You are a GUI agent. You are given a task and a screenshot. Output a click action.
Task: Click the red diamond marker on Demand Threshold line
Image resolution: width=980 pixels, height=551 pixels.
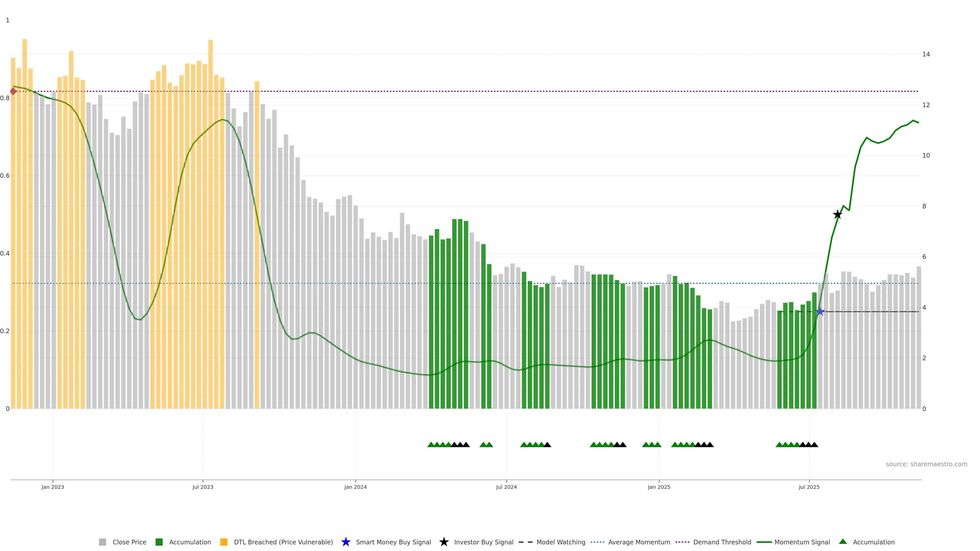(13, 91)
